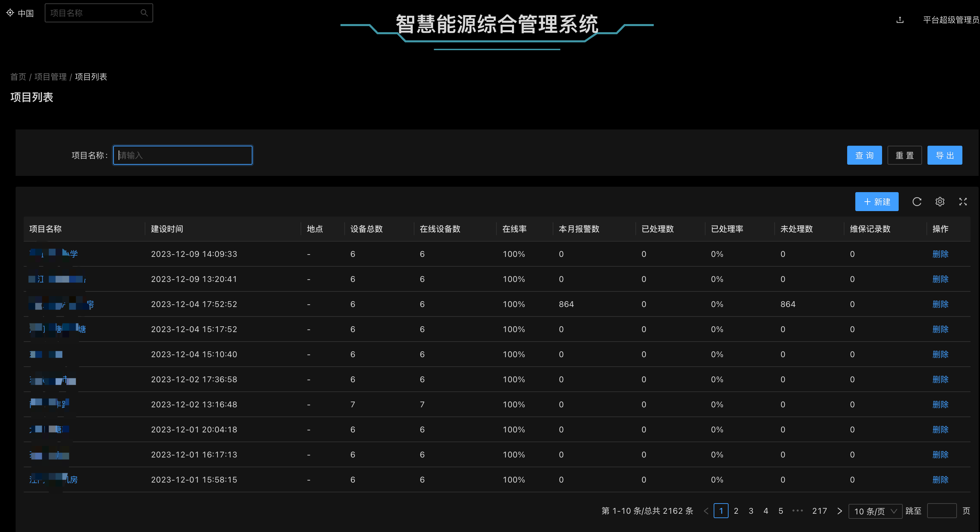
Task: Select page 4 in pagination
Action: click(x=766, y=511)
